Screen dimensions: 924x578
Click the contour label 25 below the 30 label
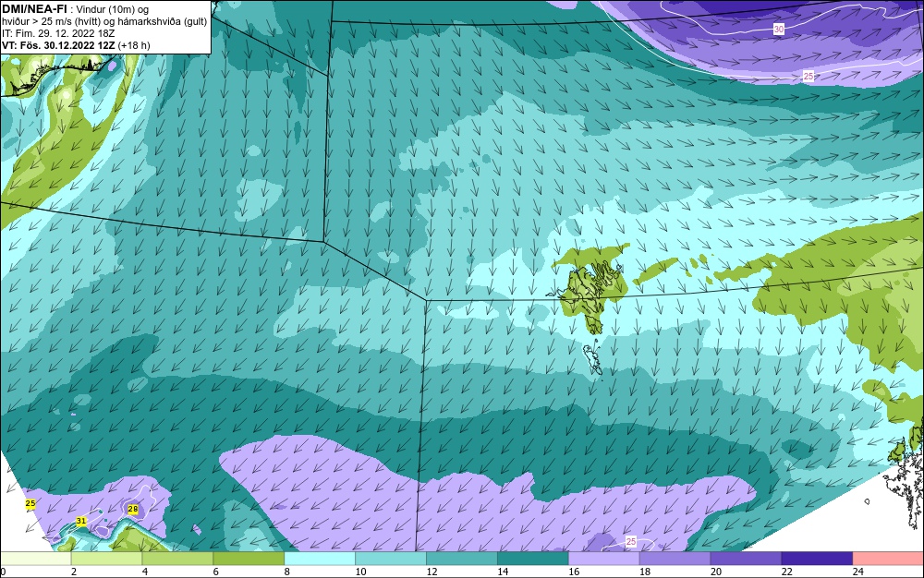(808, 76)
